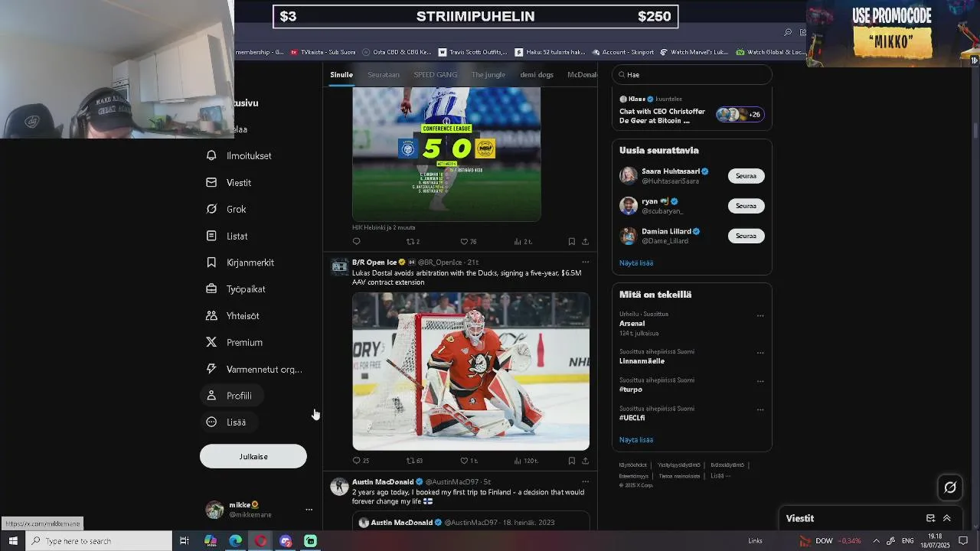Open Task View in Windows taskbar
Viewport: 980px width, 551px height.
coord(185,541)
